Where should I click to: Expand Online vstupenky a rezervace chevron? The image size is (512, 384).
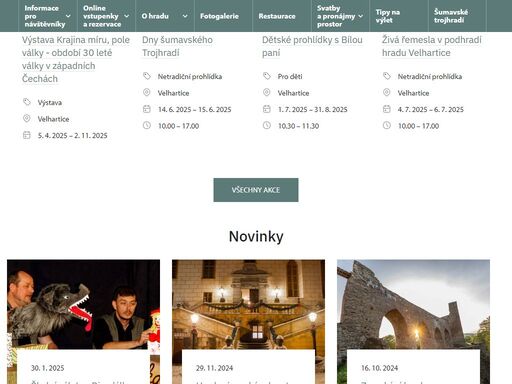[x=127, y=16]
